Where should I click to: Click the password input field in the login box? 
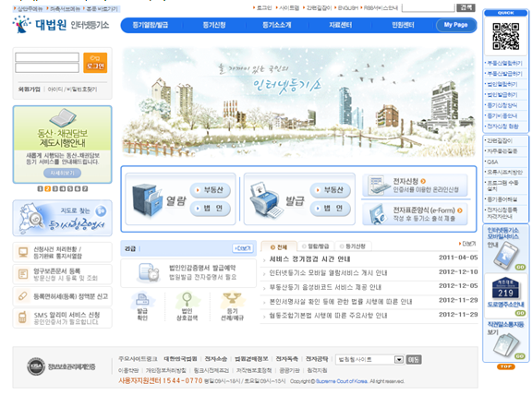[47, 67]
